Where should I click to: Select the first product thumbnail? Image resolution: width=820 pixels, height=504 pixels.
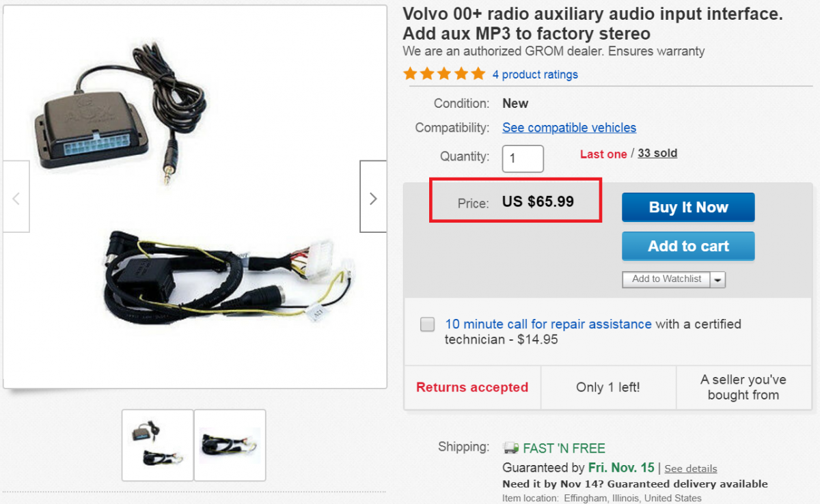(158, 445)
